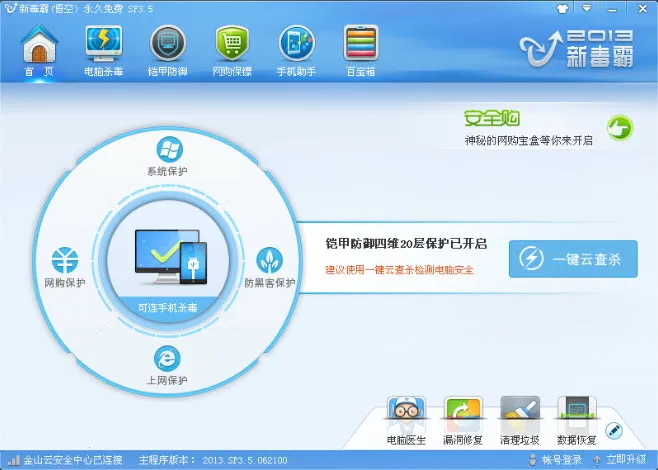Click 神秘的网购宝盒等你来开启 text
This screenshot has width=658, height=470.
click(528, 140)
